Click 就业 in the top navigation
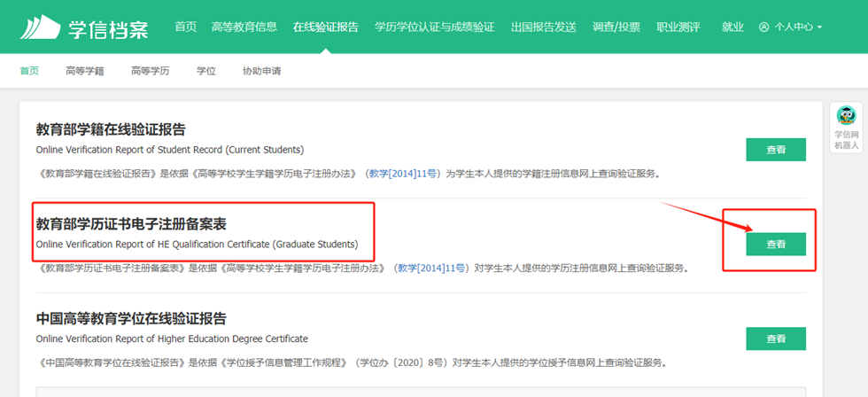Viewport: 868px width, 397px height. [732, 27]
